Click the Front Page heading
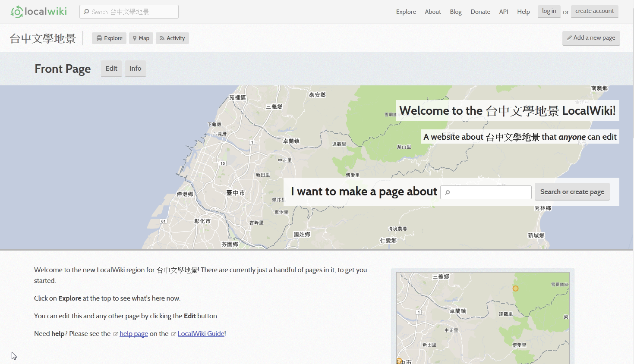Viewport: 634px width, 364px height. pyautogui.click(x=63, y=69)
